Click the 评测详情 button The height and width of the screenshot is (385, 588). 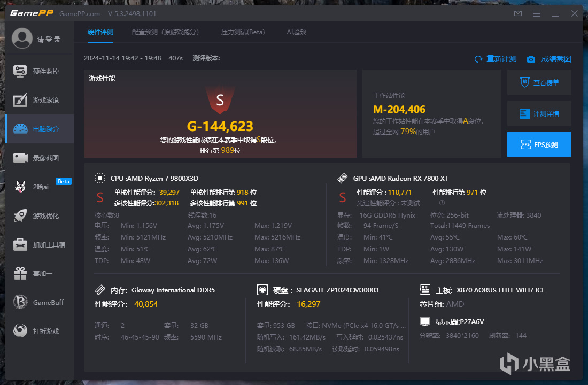539,113
